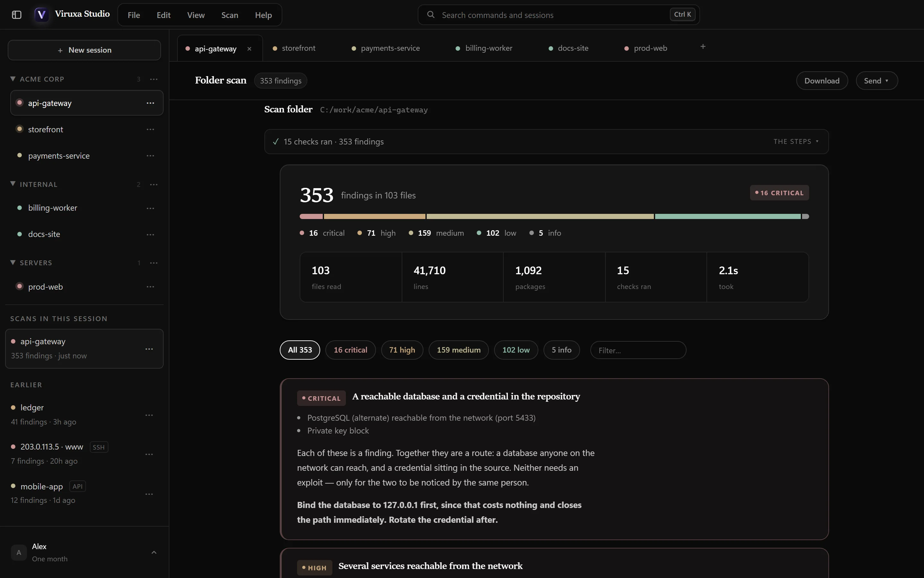Filter by 102 low findings

(x=516, y=350)
